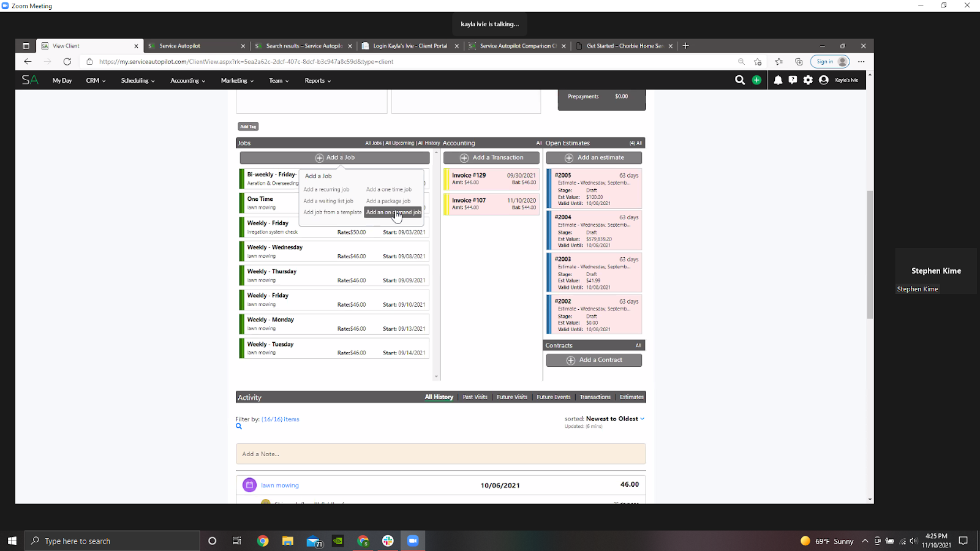Open Windows Start menu
The height and width of the screenshot is (551, 980).
[12, 541]
